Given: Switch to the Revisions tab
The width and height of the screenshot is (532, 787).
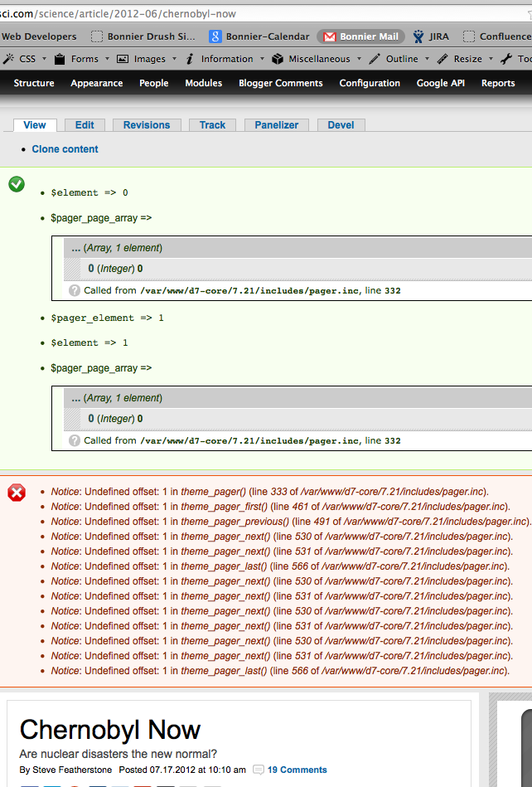Looking at the screenshot, I should click(147, 125).
